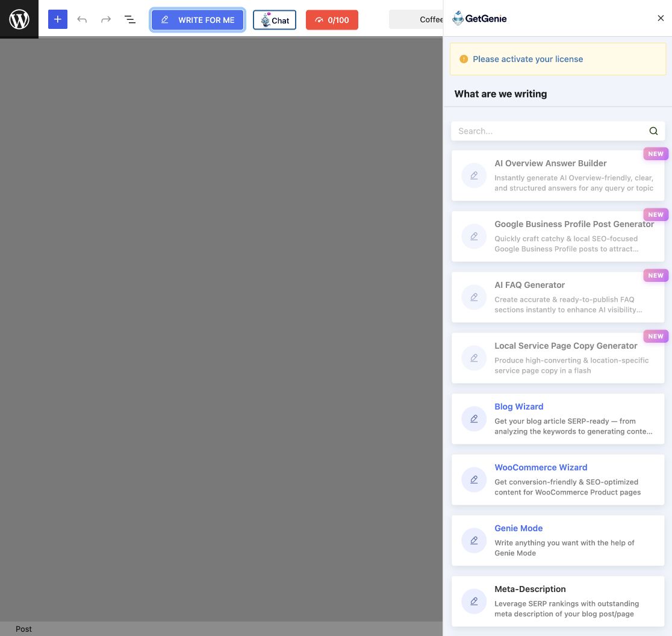Viewport: 672px width, 636px height.
Task: Close the GetGenie side panel
Action: tap(661, 19)
